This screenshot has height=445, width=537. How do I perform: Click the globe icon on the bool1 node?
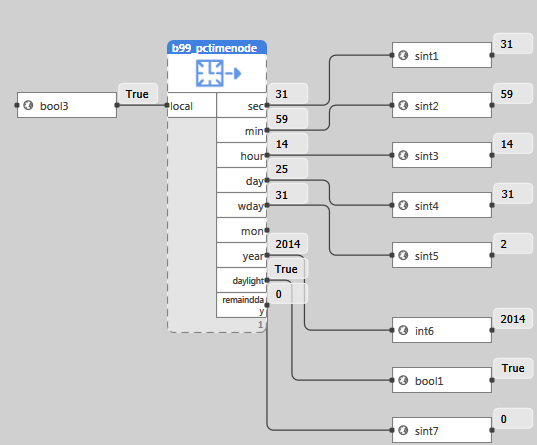(403, 380)
